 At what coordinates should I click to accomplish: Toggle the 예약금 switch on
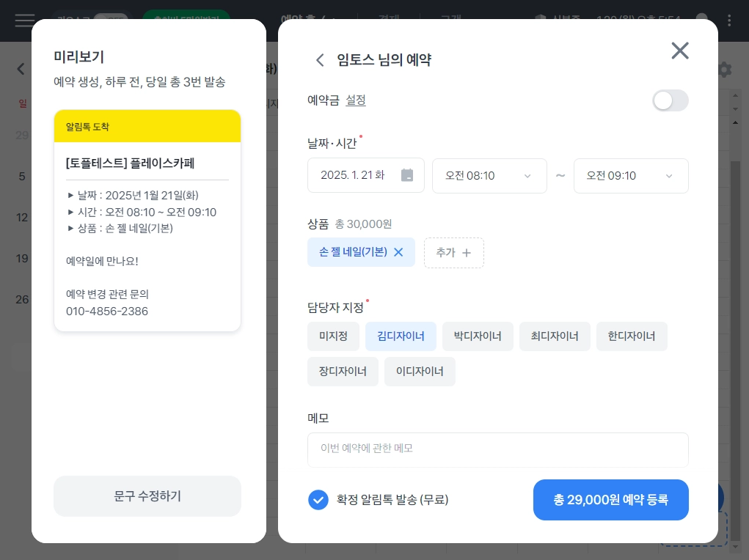671,100
